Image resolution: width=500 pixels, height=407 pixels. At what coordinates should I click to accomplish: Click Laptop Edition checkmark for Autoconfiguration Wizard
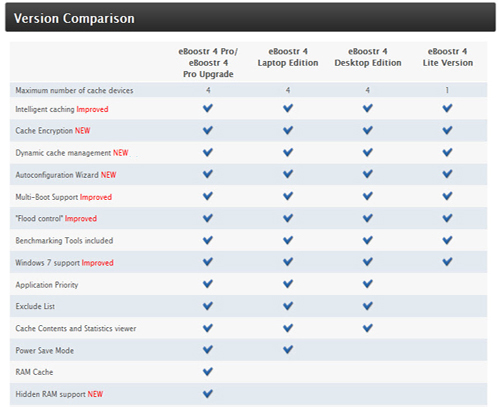coord(288,174)
